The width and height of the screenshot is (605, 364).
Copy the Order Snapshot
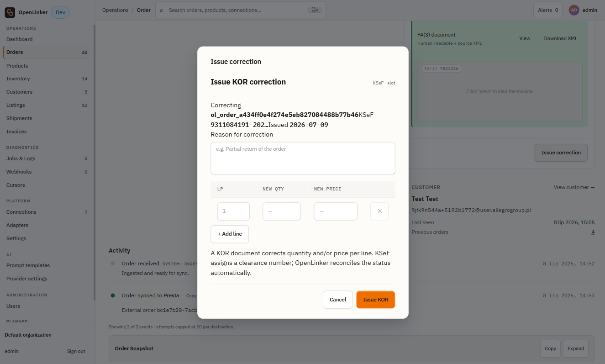coord(550,348)
